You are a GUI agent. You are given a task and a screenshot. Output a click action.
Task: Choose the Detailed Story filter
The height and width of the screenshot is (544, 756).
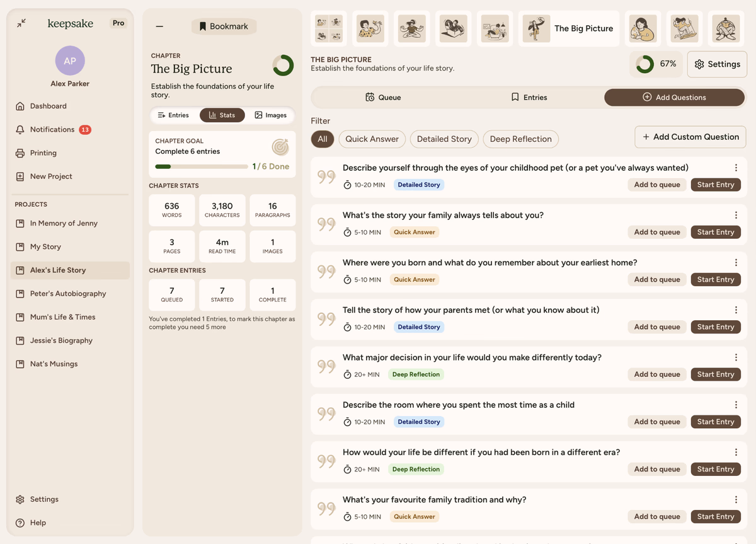pyautogui.click(x=444, y=139)
